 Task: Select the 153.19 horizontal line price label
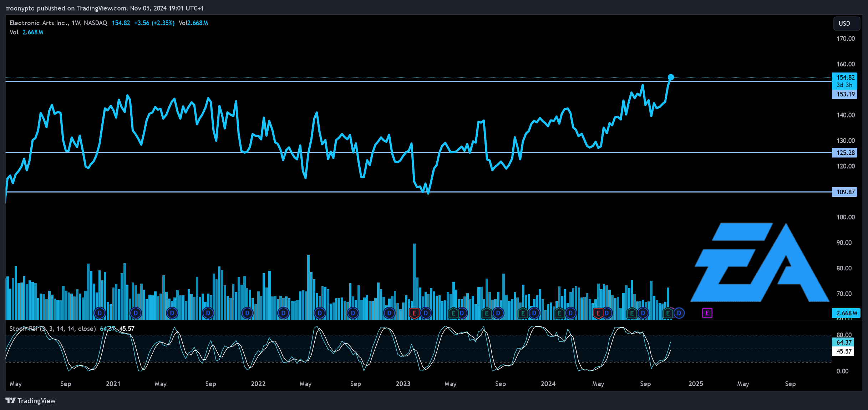tap(844, 94)
